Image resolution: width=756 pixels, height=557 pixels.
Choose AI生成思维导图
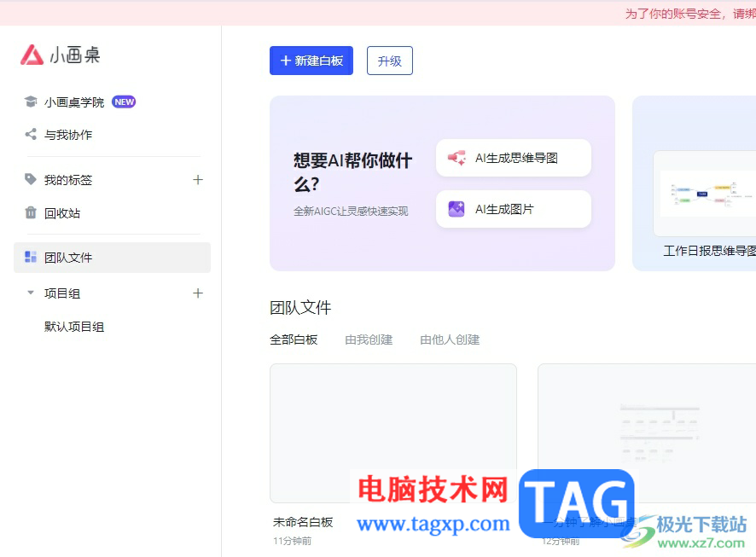(514, 158)
